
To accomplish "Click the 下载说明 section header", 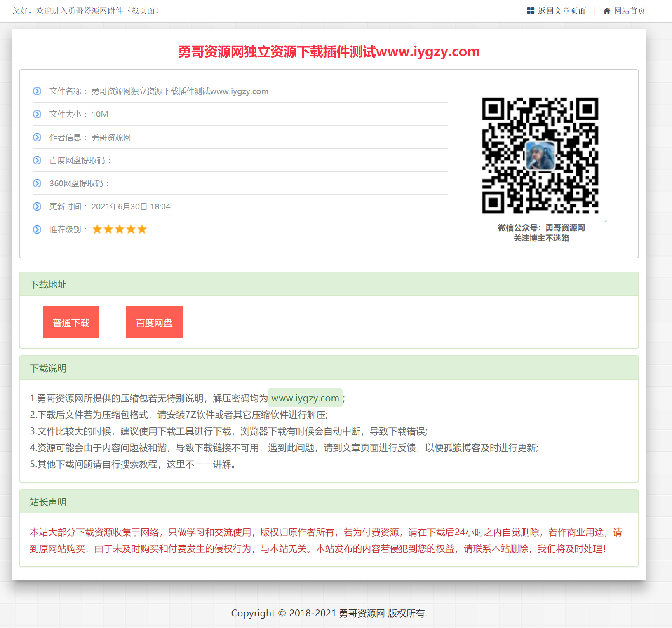I will pyautogui.click(x=329, y=368).
